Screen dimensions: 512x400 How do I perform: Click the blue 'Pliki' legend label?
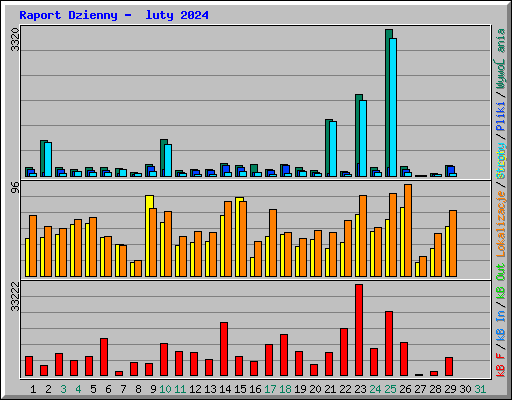(x=501, y=117)
